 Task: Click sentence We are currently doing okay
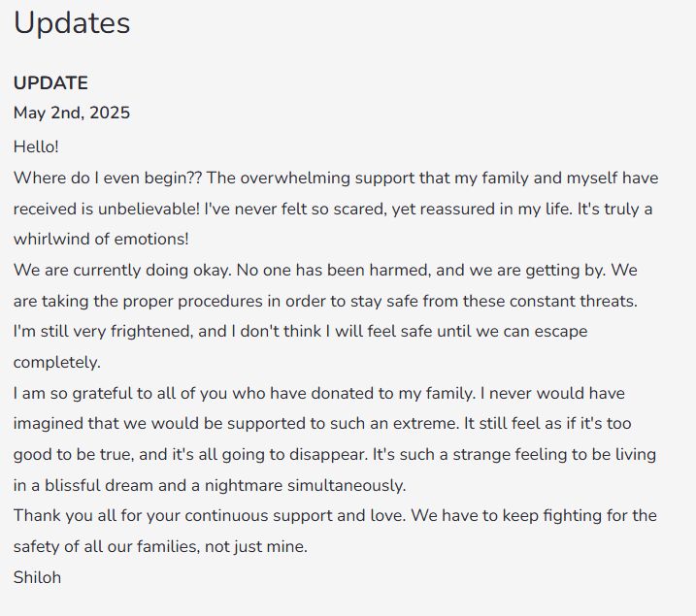122,270
